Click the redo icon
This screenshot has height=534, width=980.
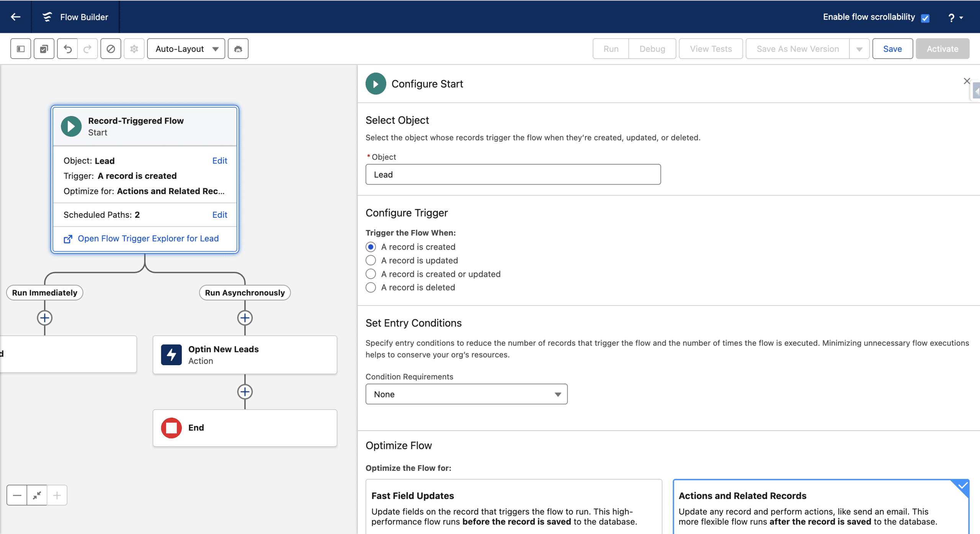pos(88,49)
